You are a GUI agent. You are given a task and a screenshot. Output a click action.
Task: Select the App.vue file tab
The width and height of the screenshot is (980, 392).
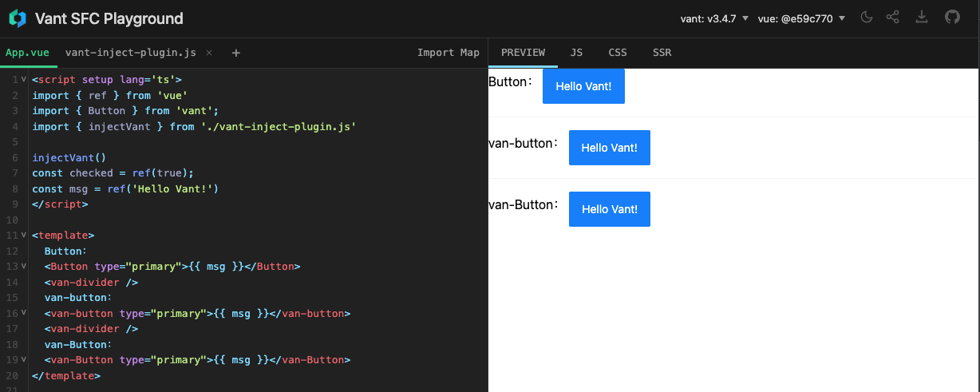coord(28,53)
